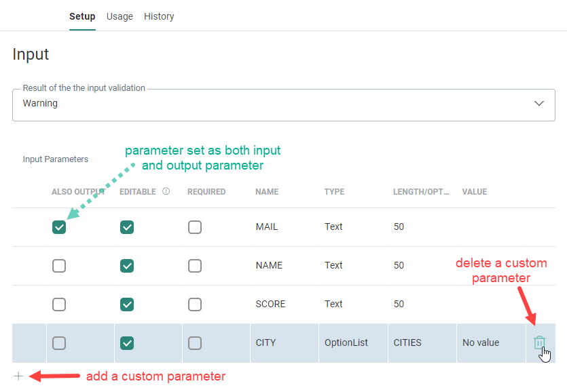Click the No value cell for CITY
This screenshot has height=392, width=567.
(x=481, y=343)
